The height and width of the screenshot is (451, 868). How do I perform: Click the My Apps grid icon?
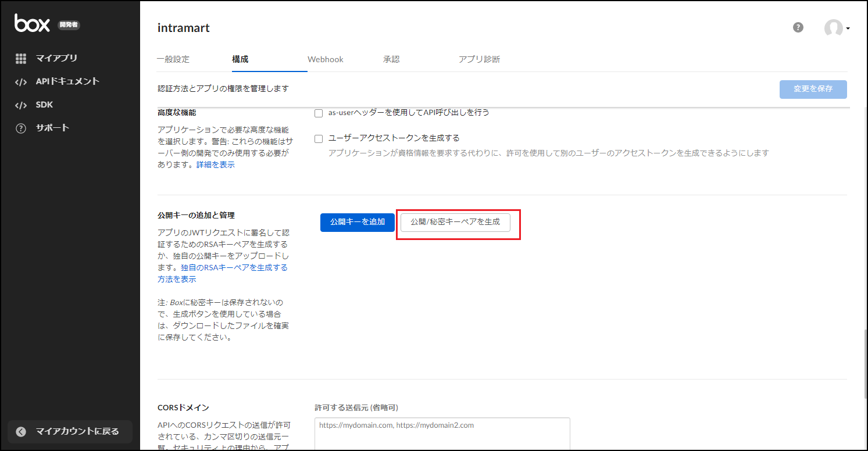(x=21, y=58)
